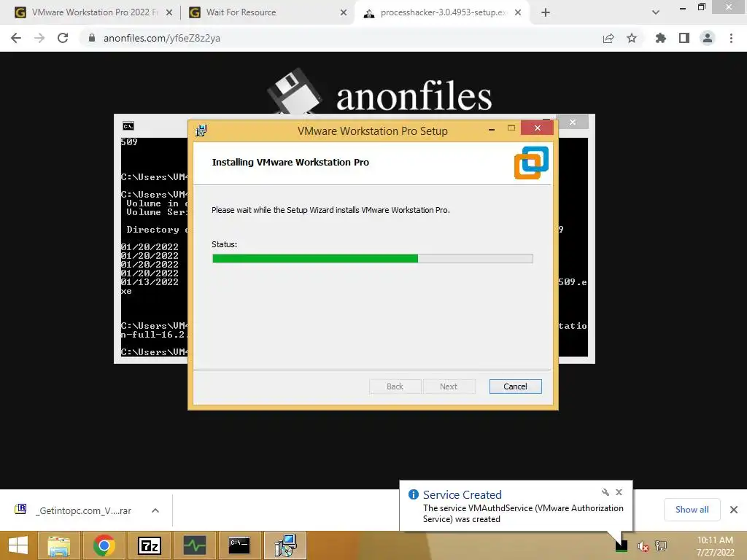
Task: Click the disabled Back button in setup
Action: click(395, 386)
